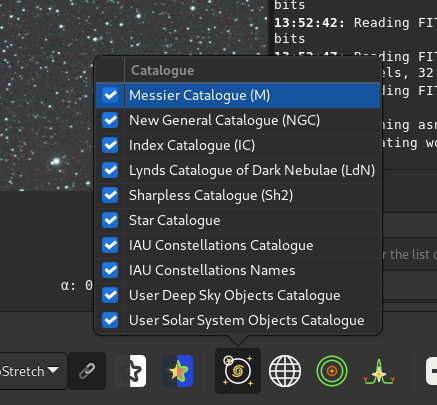Select IAU Constellations Names row text
Image resolution: width=437 pixels, height=405 pixels.
212,270
